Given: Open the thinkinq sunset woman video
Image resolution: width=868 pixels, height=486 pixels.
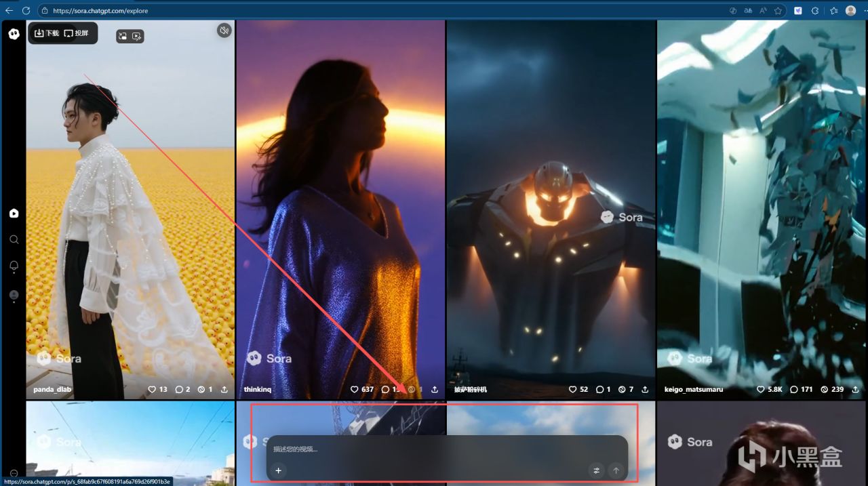Looking at the screenshot, I should 340,209.
